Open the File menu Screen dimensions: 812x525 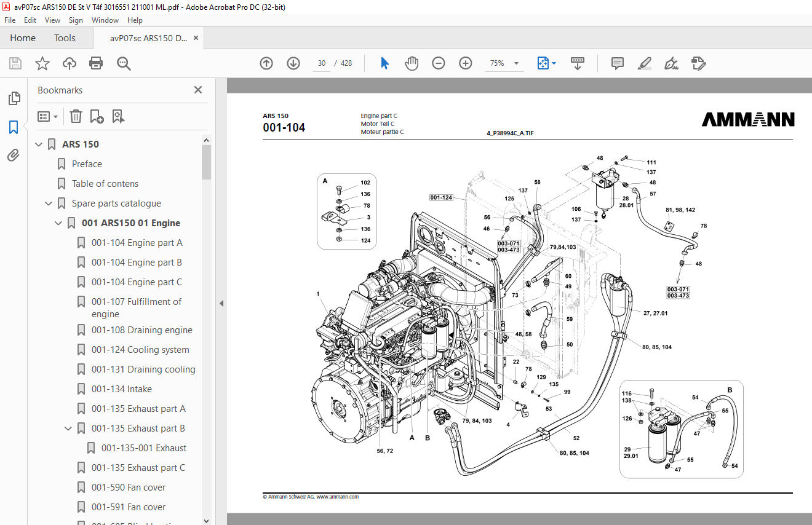10,20
